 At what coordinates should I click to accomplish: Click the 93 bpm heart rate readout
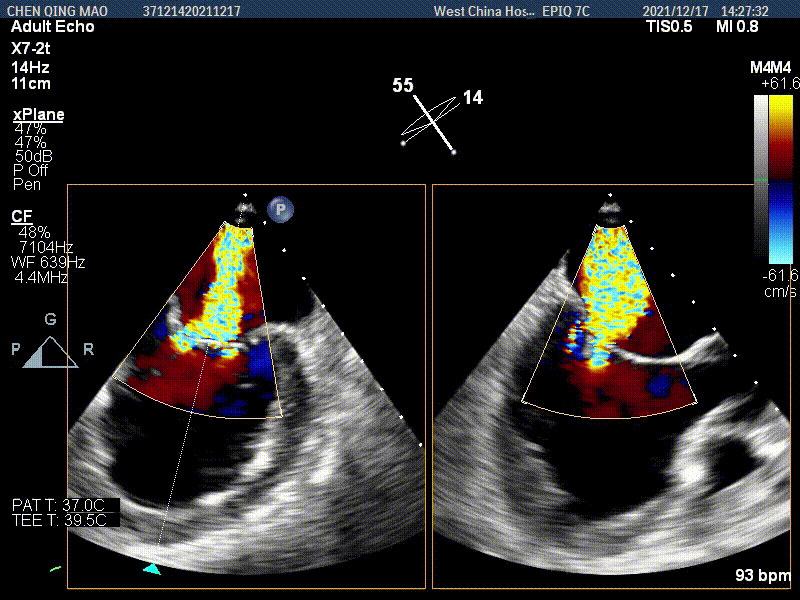[763, 577]
